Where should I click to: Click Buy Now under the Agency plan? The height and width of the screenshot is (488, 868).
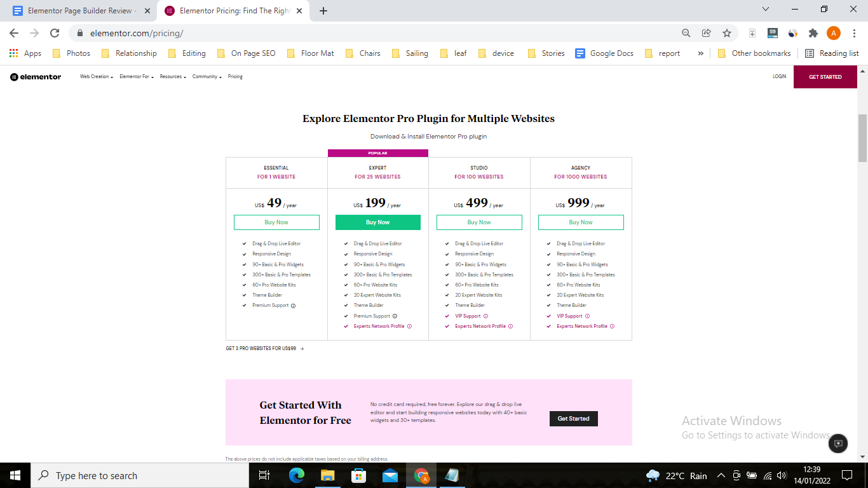click(581, 222)
